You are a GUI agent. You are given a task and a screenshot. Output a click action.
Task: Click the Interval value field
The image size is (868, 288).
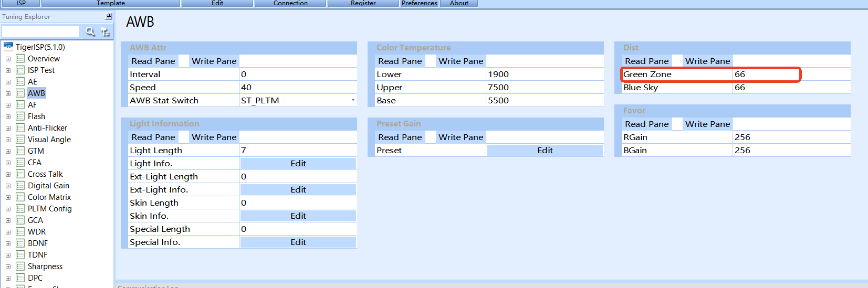point(298,74)
